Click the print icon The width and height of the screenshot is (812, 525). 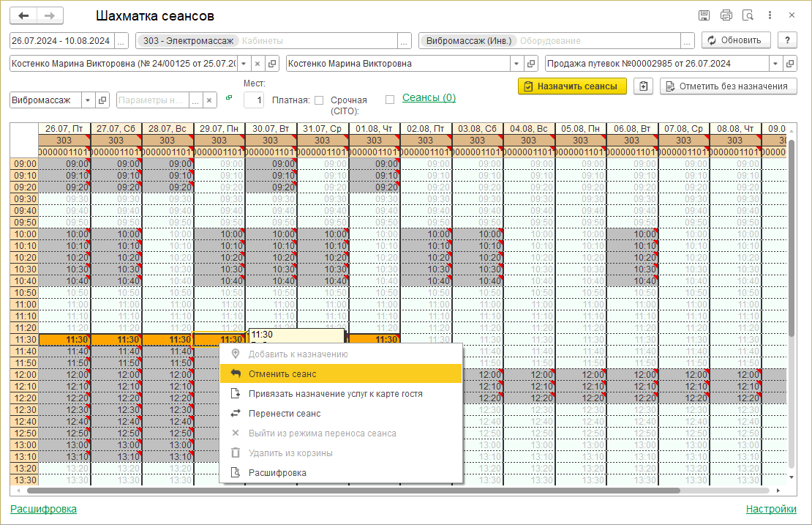click(726, 15)
